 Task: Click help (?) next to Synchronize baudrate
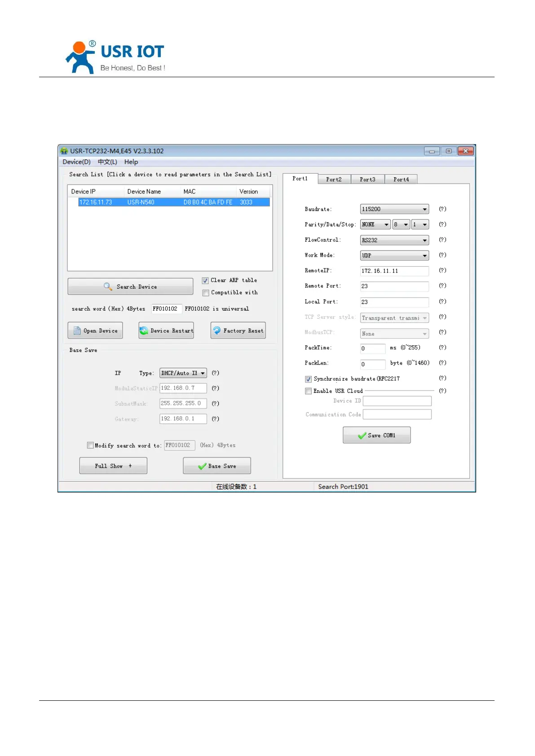pos(442,378)
